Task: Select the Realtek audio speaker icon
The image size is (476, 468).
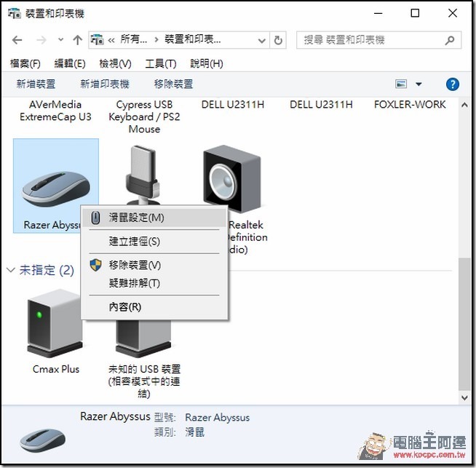Action: (x=232, y=179)
